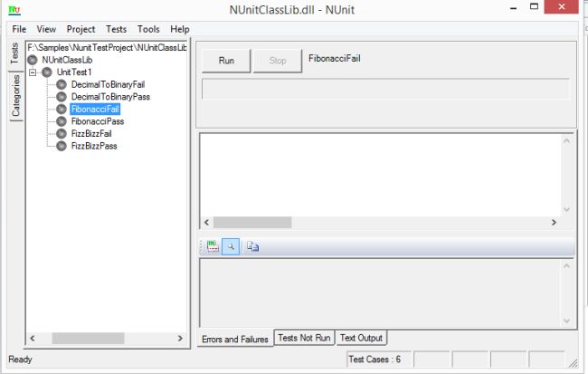This screenshot has height=374, width=588.
Task: Click the first error display toolbar icon
Action: click(213, 246)
